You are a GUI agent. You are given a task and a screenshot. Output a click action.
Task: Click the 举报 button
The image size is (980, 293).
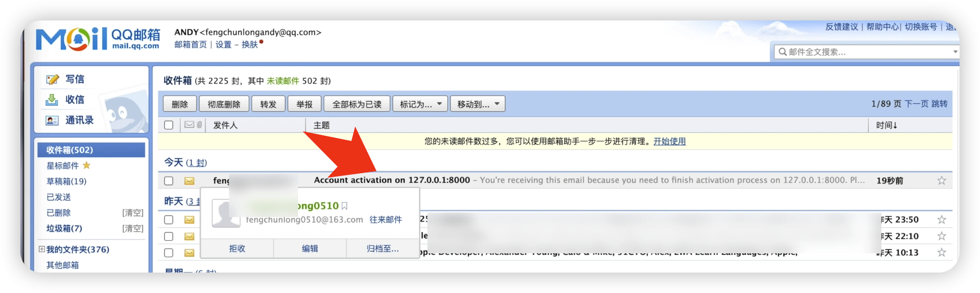coord(304,104)
